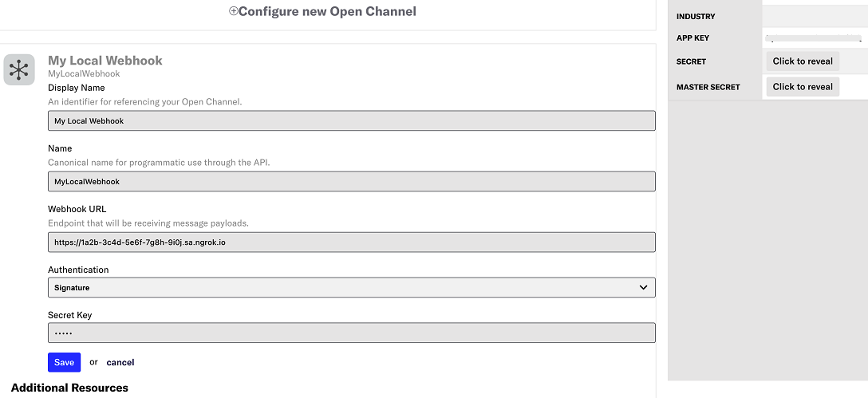Save the webhook channel settings

pos(64,362)
